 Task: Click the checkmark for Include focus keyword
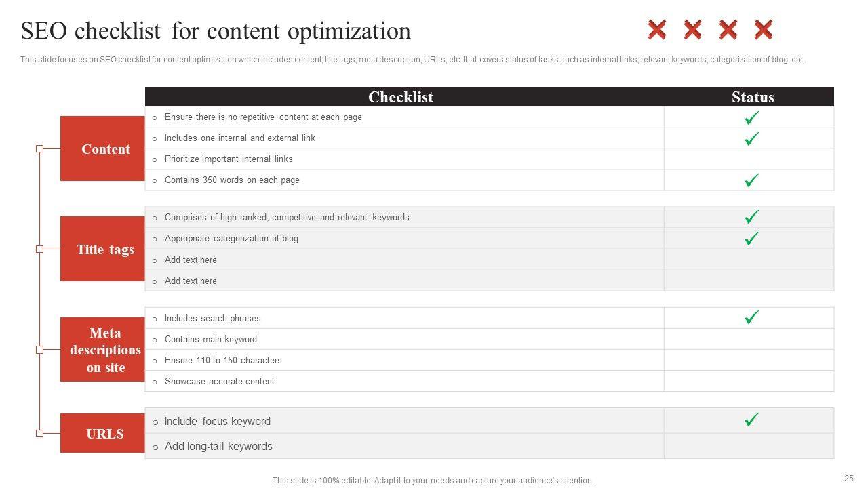tap(751, 420)
